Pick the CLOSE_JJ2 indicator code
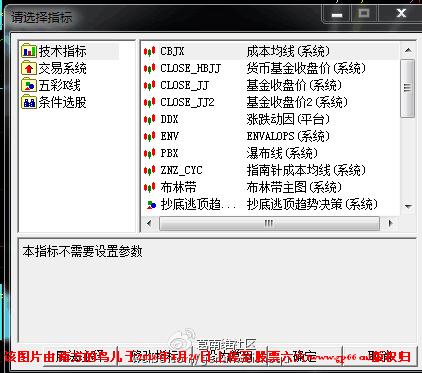This screenshot has height=373, width=422. [x=187, y=102]
